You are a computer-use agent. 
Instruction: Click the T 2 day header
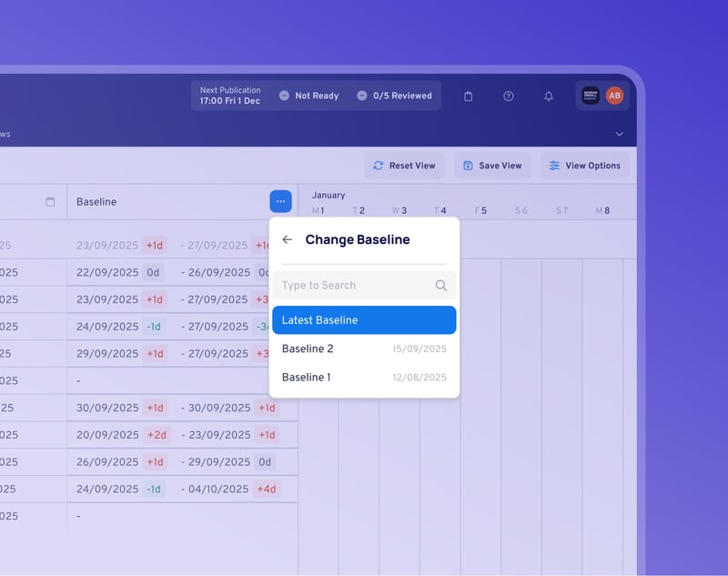tap(359, 211)
